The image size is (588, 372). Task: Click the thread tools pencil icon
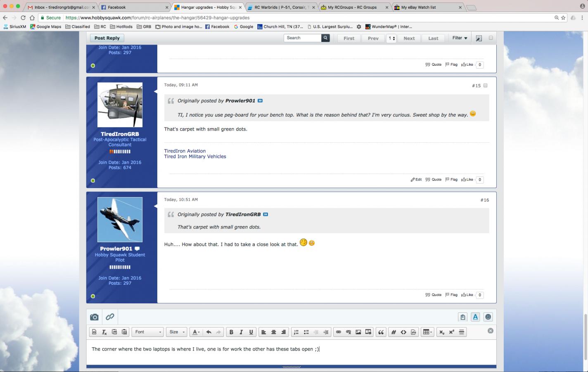point(479,38)
